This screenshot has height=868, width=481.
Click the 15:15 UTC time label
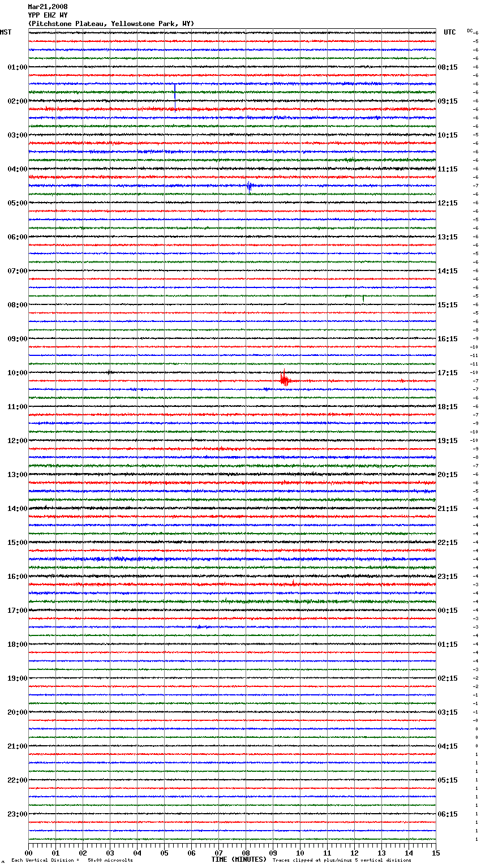click(x=448, y=305)
